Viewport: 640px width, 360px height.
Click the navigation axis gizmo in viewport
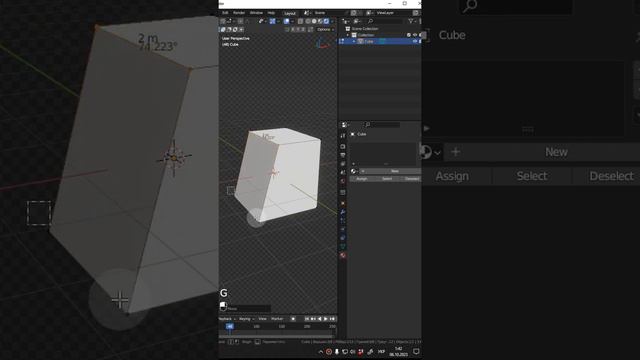[322, 43]
